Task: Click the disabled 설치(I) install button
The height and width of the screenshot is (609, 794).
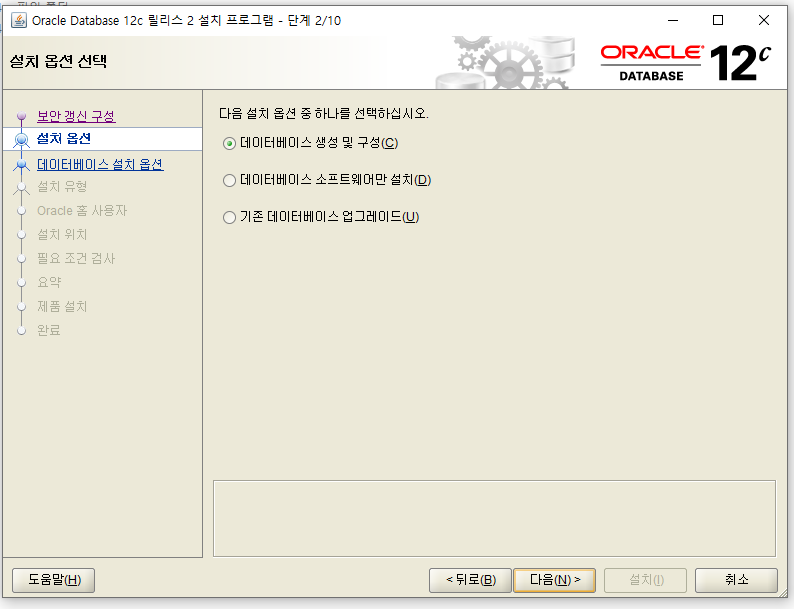Action: (646, 580)
